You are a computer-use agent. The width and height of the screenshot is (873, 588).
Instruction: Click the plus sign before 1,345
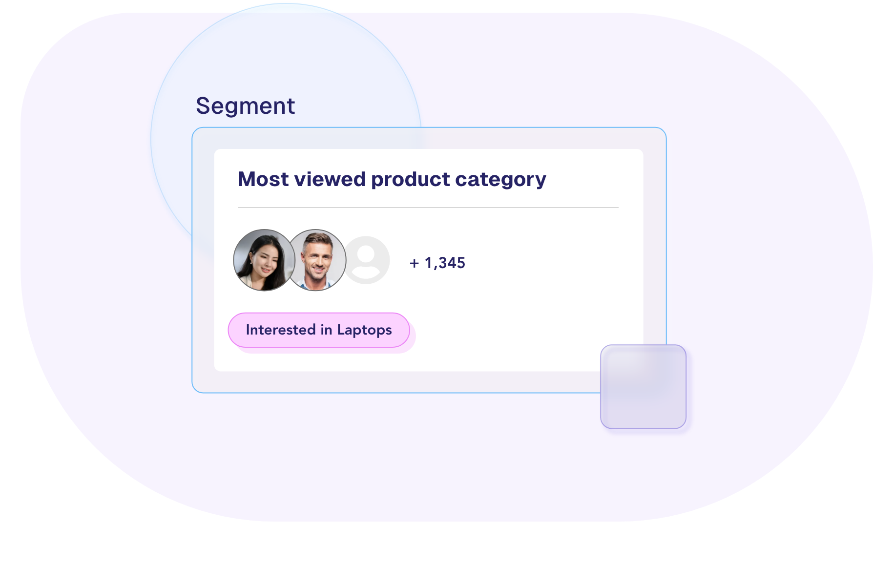pyautogui.click(x=415, y=263)
